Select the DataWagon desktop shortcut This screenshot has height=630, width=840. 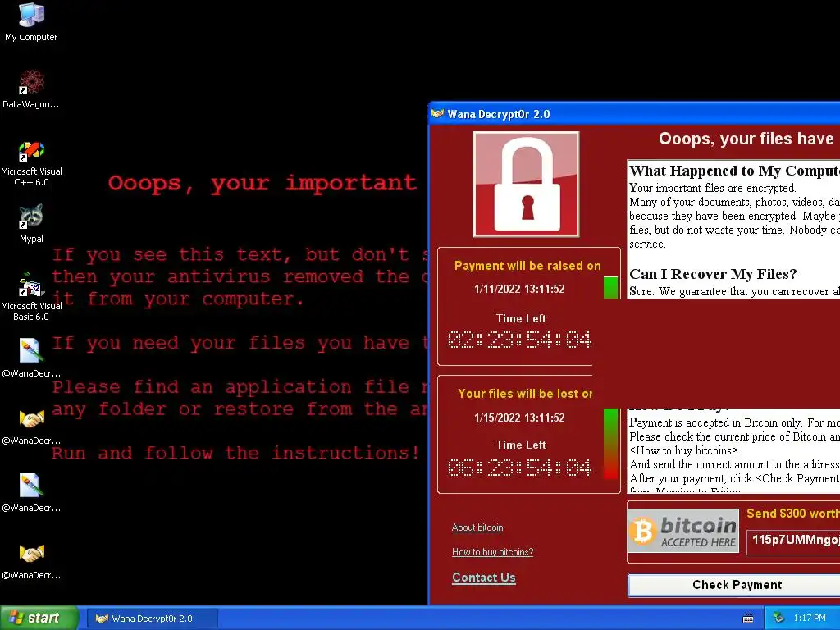[31, 89]
